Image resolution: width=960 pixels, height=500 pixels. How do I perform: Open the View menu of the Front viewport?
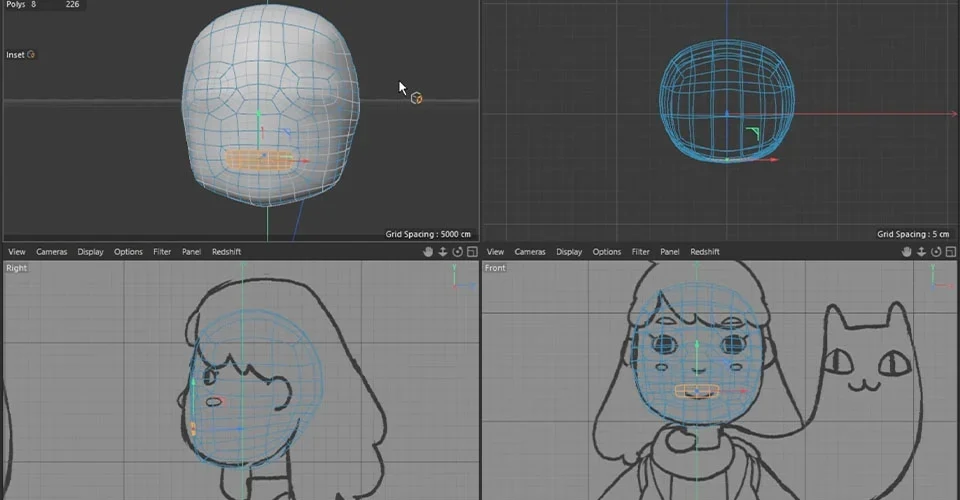pyautogui.click(x=495, y=252)
